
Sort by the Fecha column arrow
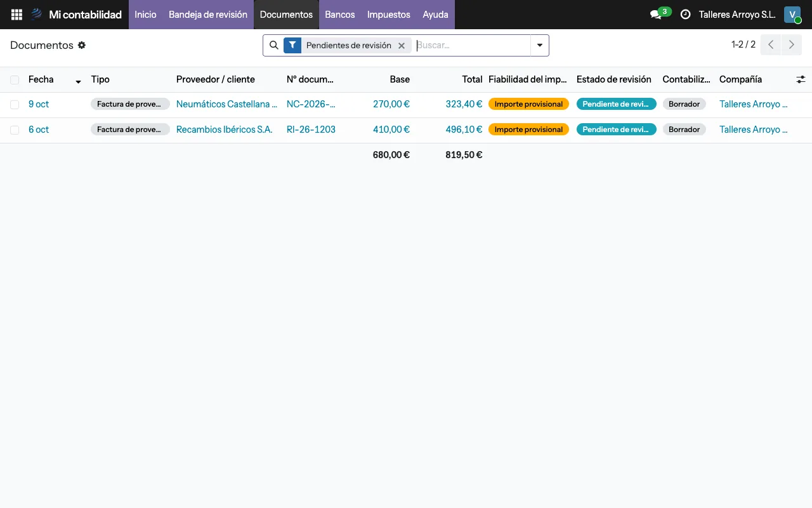pyautogui.click(x=78, y=81)
